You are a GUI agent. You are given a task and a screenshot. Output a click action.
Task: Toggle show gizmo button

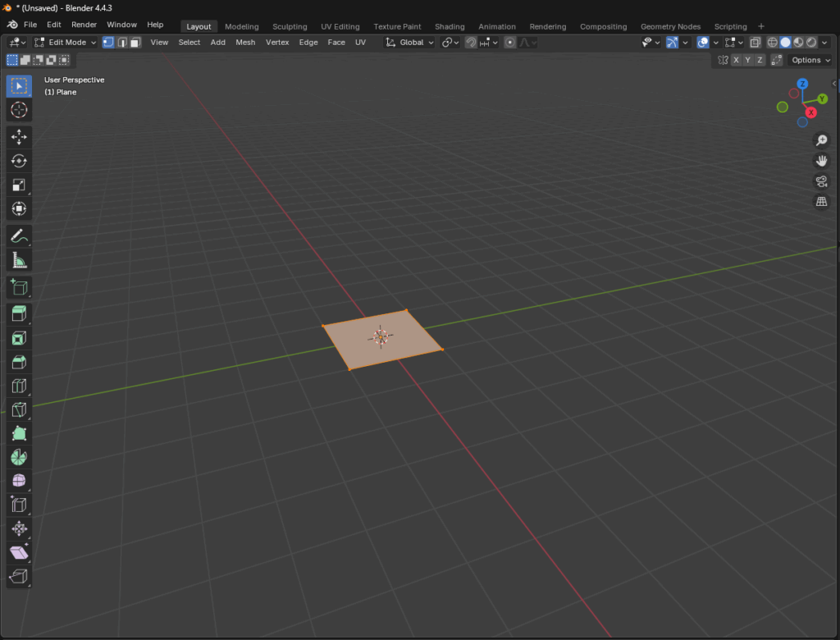point(672,43)
